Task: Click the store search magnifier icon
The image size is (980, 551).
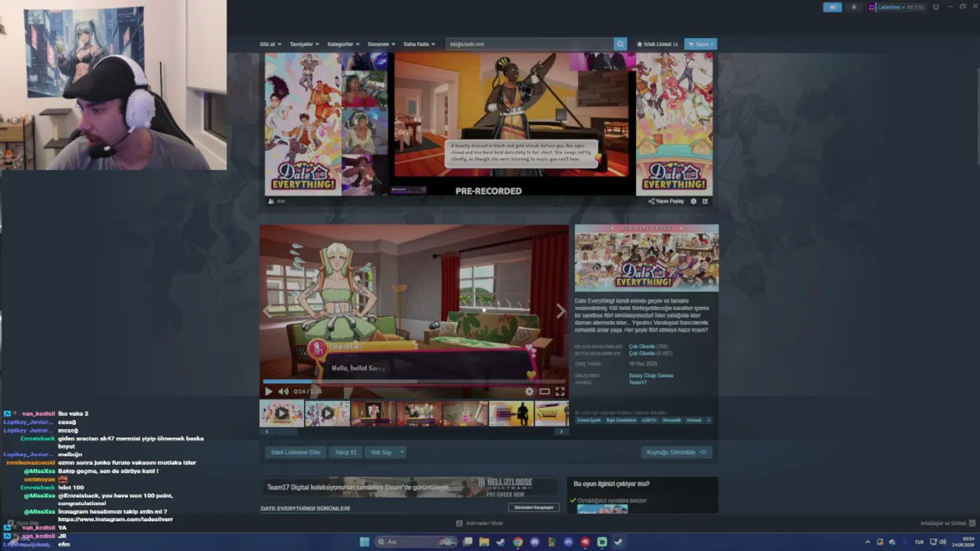Action: tap(620, 44)
